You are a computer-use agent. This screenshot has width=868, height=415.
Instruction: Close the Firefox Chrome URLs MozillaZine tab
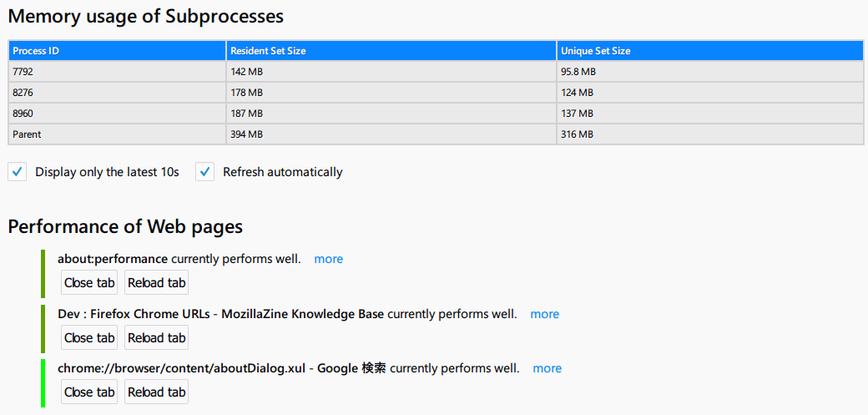click(89, 337)
